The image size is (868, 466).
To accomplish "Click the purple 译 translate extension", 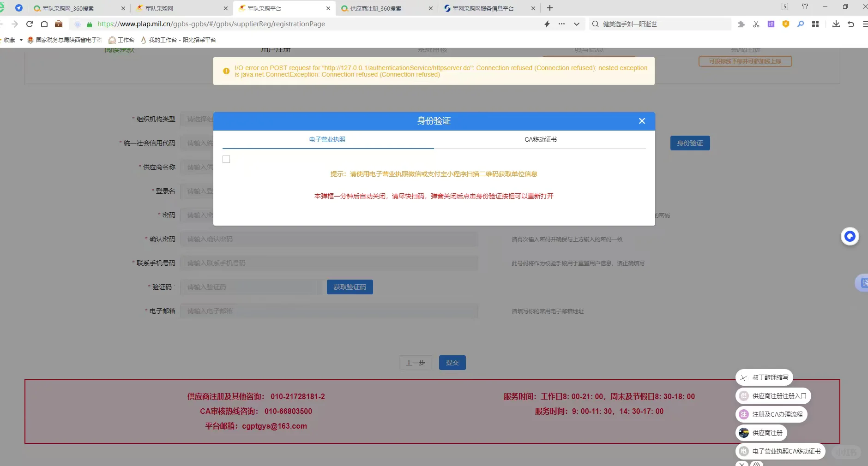I will pos(771,24).
